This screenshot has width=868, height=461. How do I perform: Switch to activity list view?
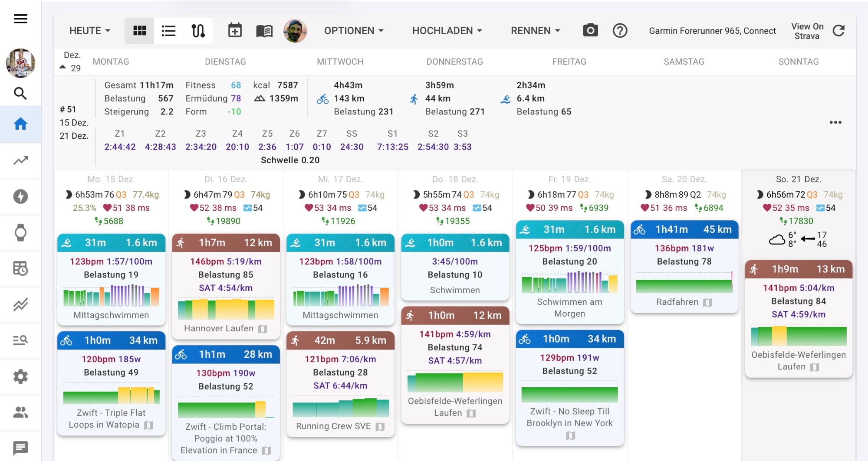[168, 30]
